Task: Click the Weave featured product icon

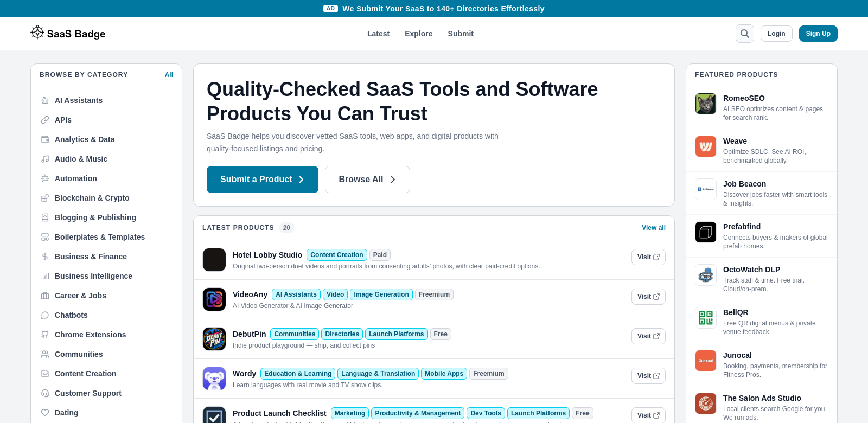Action: pyautogui.click(x=706, y=146)
